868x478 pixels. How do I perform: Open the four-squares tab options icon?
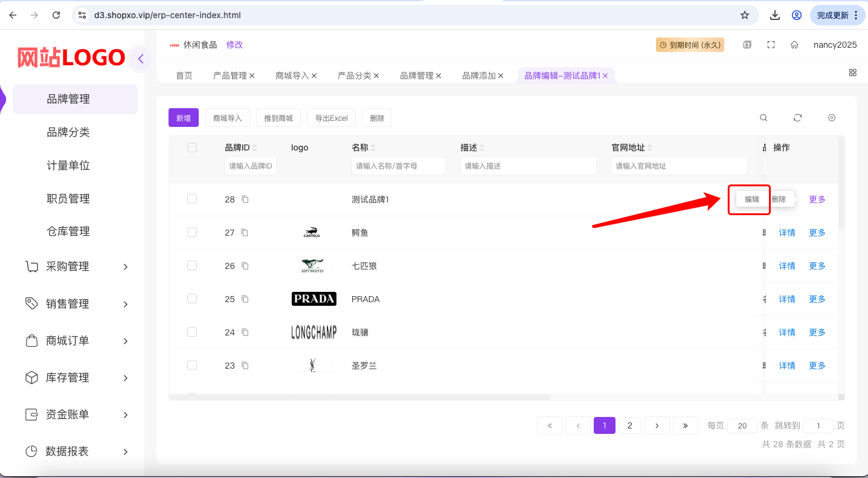coord(853,73)
